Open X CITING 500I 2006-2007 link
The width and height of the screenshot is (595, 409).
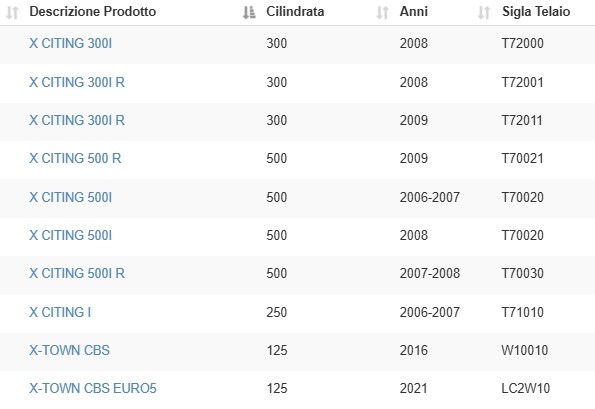71,197
